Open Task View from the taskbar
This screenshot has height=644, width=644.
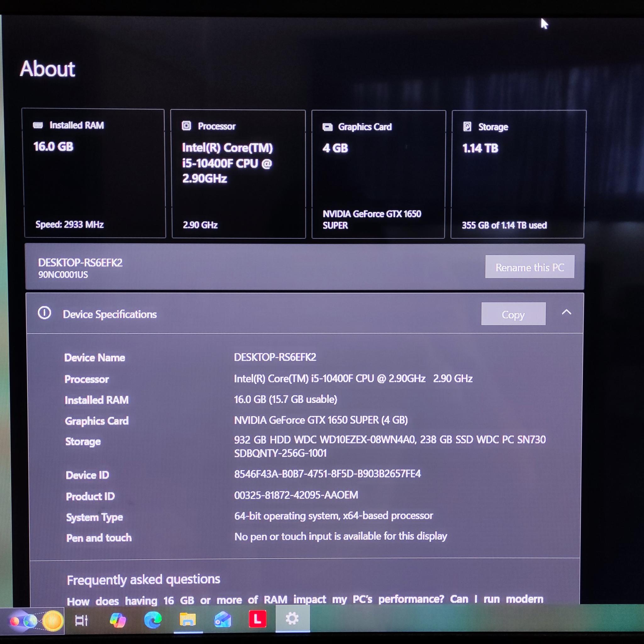81,621
